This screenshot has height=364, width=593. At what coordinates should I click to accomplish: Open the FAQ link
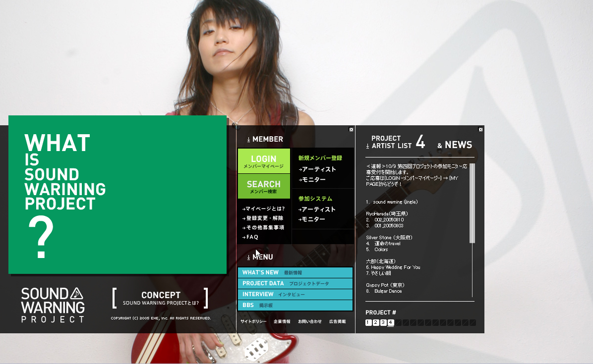(250, 237)
